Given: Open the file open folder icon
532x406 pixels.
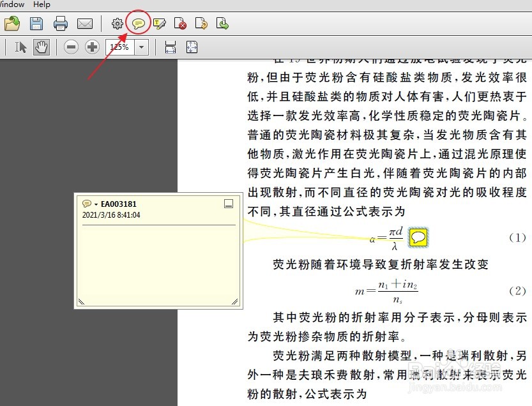Looking at the screenshot, I should coord(13,24).
